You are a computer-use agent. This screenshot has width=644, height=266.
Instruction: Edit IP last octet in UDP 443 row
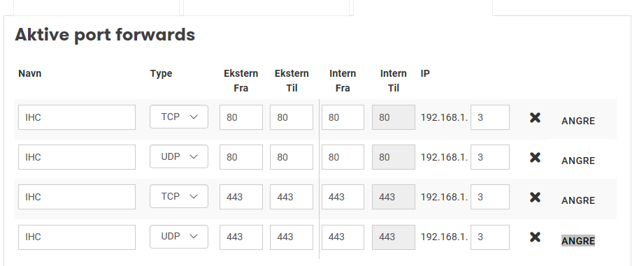point(490,237)
